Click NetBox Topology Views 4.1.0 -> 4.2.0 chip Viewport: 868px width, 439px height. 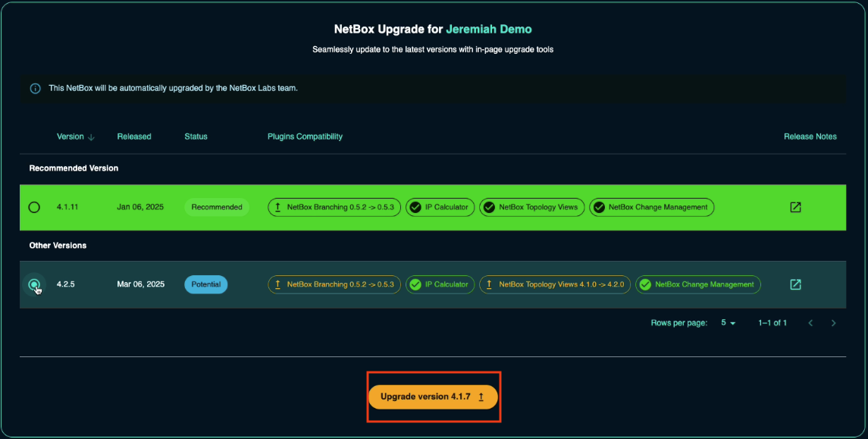click(x=554, y=284)
